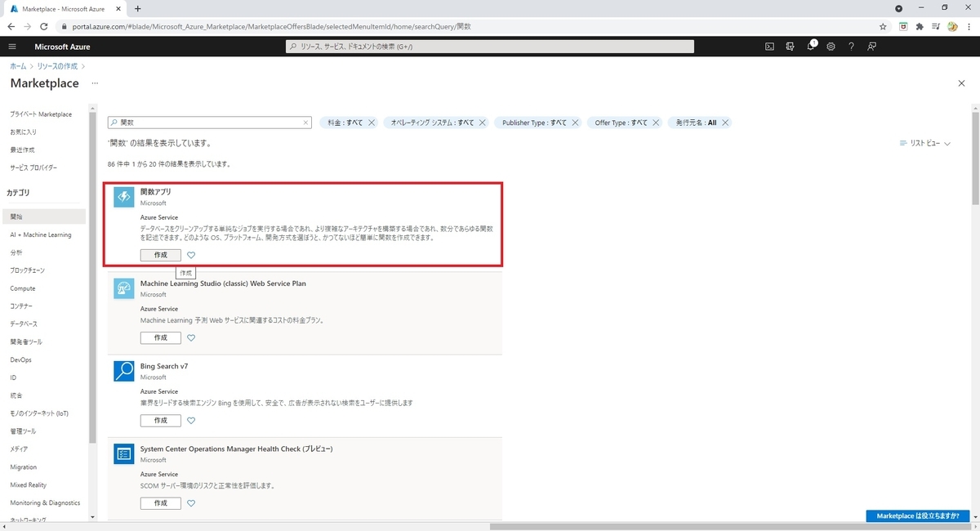This screenshot has width=980, height=531.
Task: Select 最近作成 in sidebar
Action: [22, 149]
